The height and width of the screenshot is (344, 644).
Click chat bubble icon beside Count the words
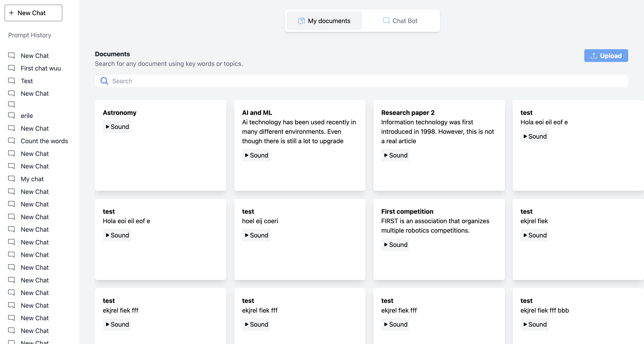click(x=11, y=141)
